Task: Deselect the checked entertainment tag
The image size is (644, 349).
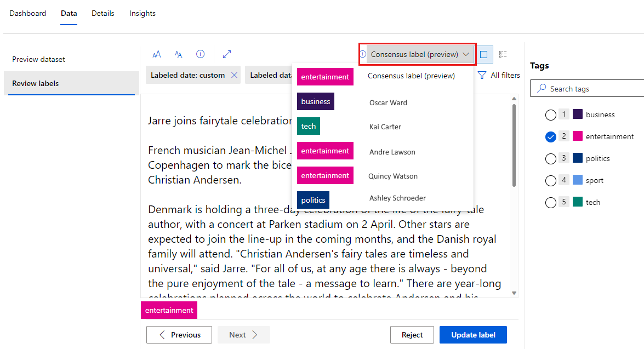Action: (551, 137)
